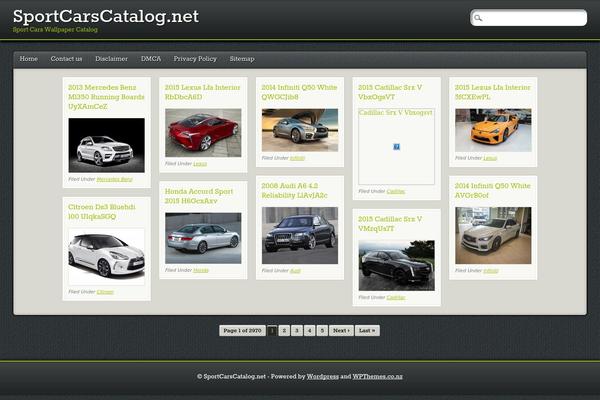
Task: Click the white Citroen DS3 thumbnail
Action: (106, 256)
